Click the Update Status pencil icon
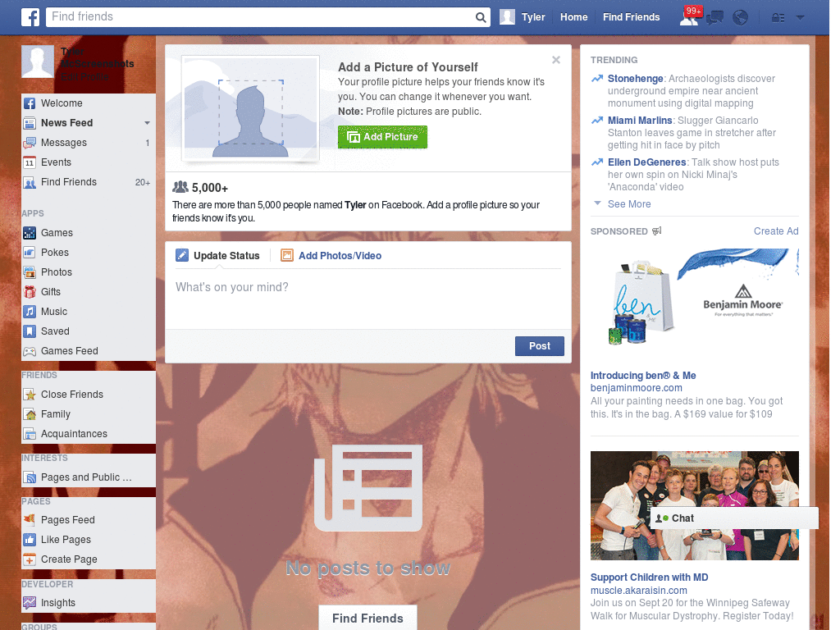This screenshot has width=840, height=630. [x=182, y=256]
